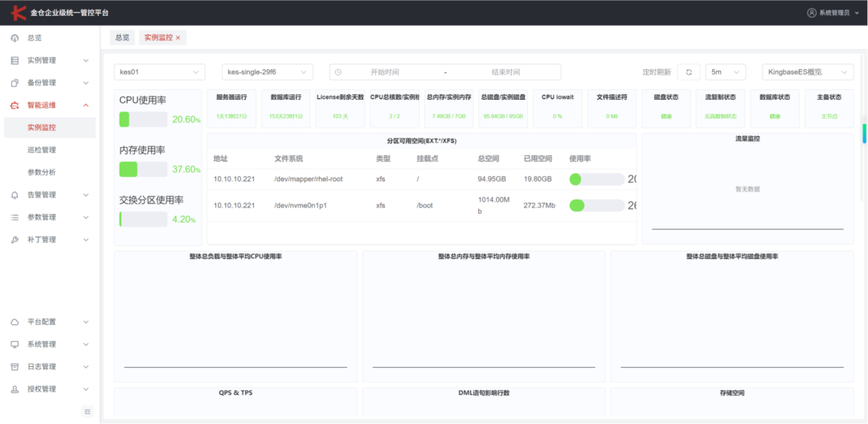Click the 开始时间 date input field
This screenshot has width=868, height=424.
click(385, 72)
